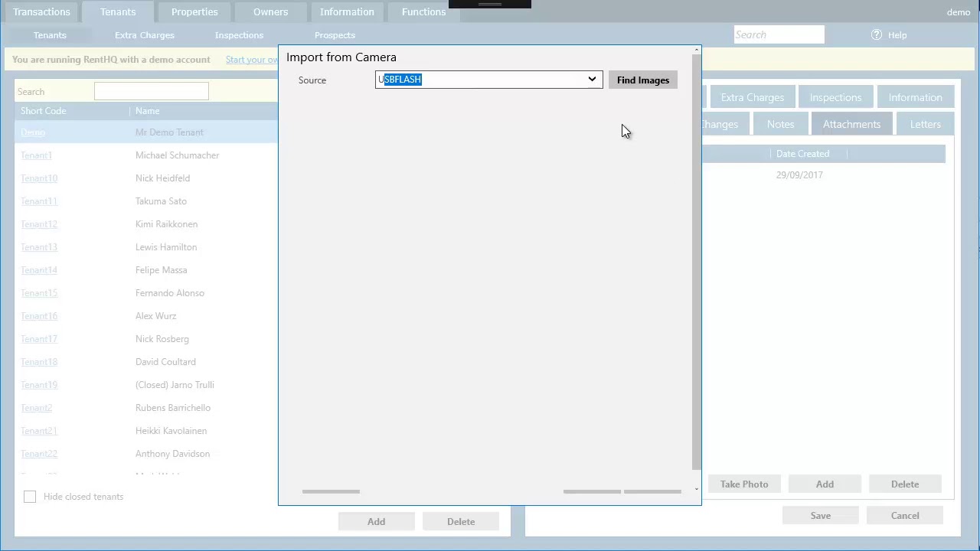Open the Tenant12 short code link
This screenshot has width=980, height=551.
pyautogui.click(x=39, y=224)
